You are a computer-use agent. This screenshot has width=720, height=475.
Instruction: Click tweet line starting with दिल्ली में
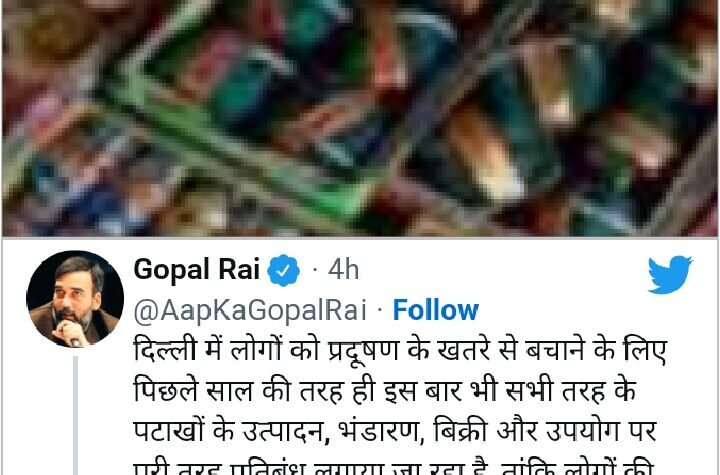tap(400, 351)
